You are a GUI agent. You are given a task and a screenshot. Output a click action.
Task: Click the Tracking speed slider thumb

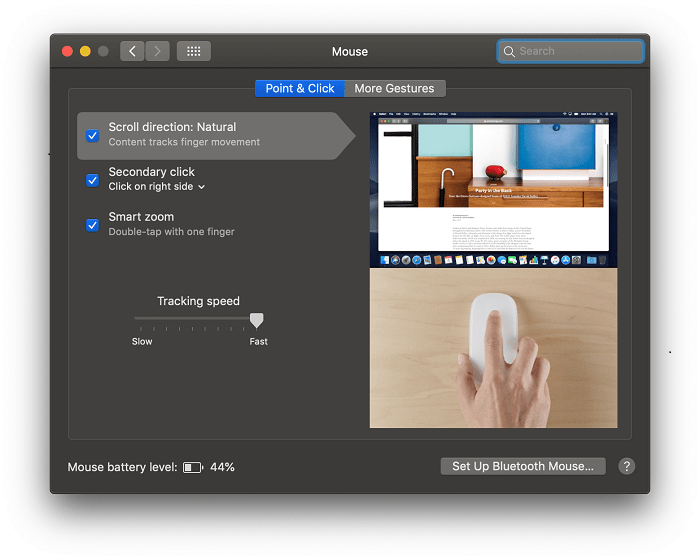click(x=256, y=320)
